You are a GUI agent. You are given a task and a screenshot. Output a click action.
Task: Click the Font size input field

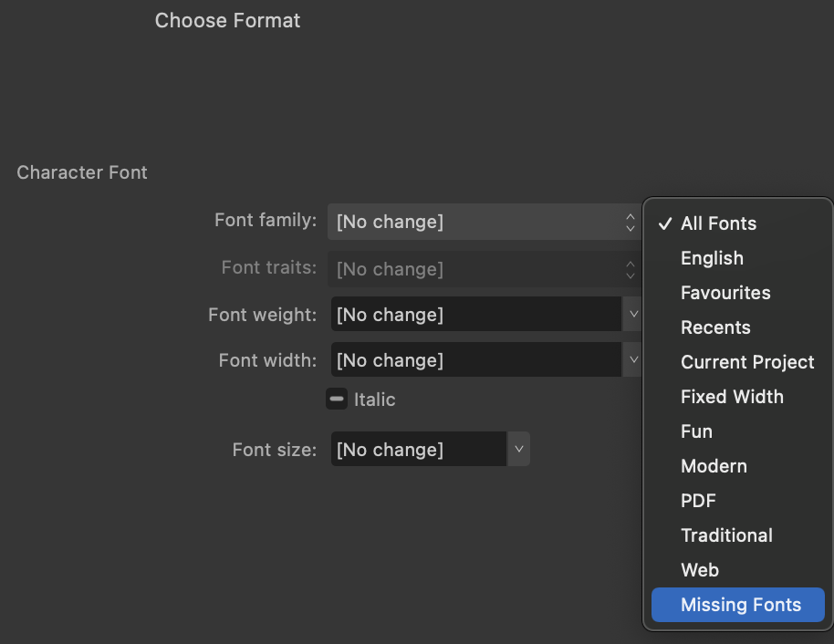point(418,449)
